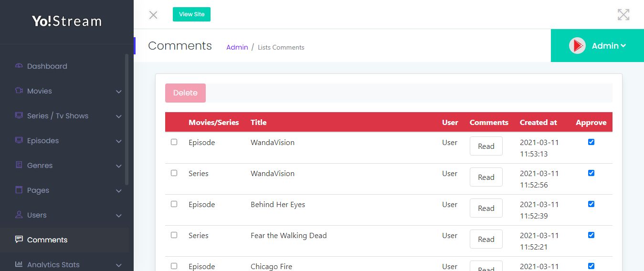Expand the Episodes submenu chevron
The width and height of the screenshot is (644, 271).
(119, 141)
